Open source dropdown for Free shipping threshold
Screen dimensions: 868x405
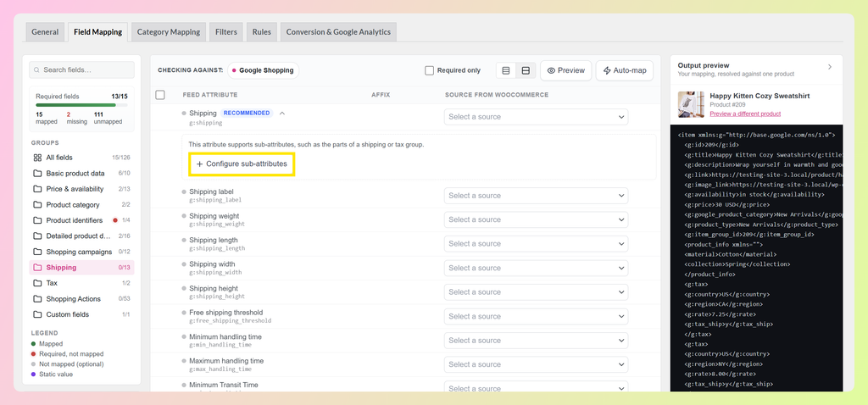coord(537,317)
